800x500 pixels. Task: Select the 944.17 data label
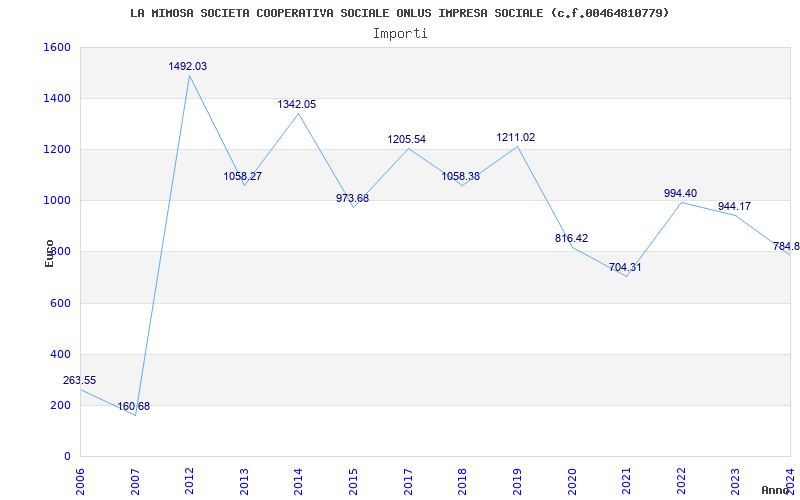click(x=734, y=207)
